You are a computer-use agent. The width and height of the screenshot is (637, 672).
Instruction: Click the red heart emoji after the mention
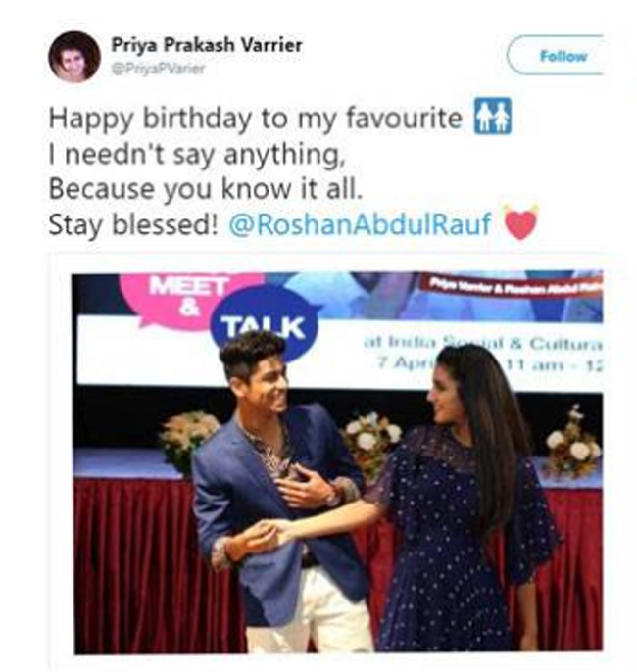[x=520, y=222]
